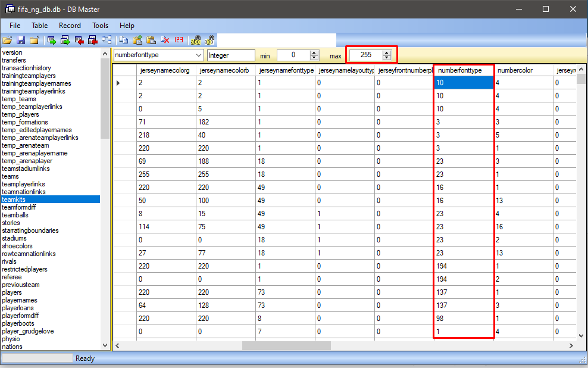
Task: Click the jerseynamelayouttype column header
Action: 345,70
